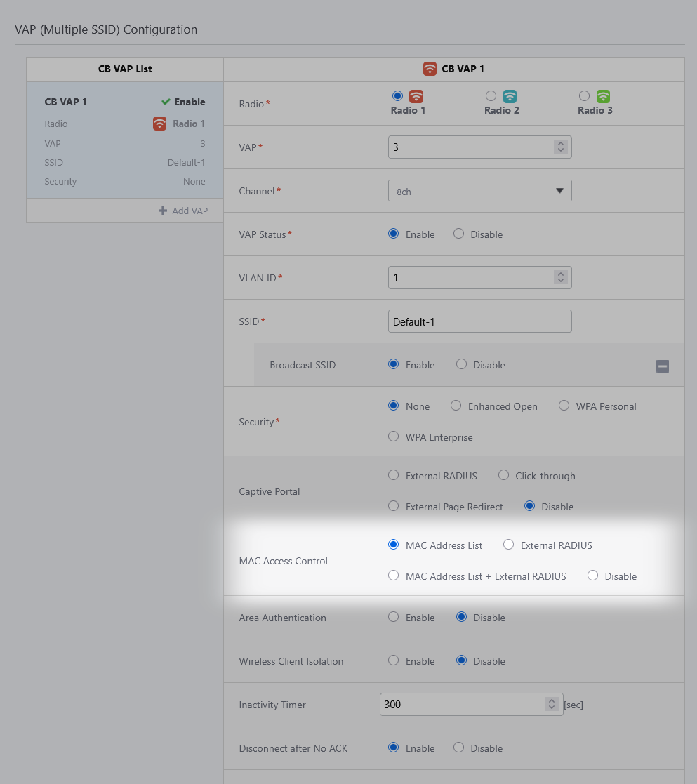Screen dimensions: 697x784
Task: Enable Disconnect after No ACK
Action: 394,748
